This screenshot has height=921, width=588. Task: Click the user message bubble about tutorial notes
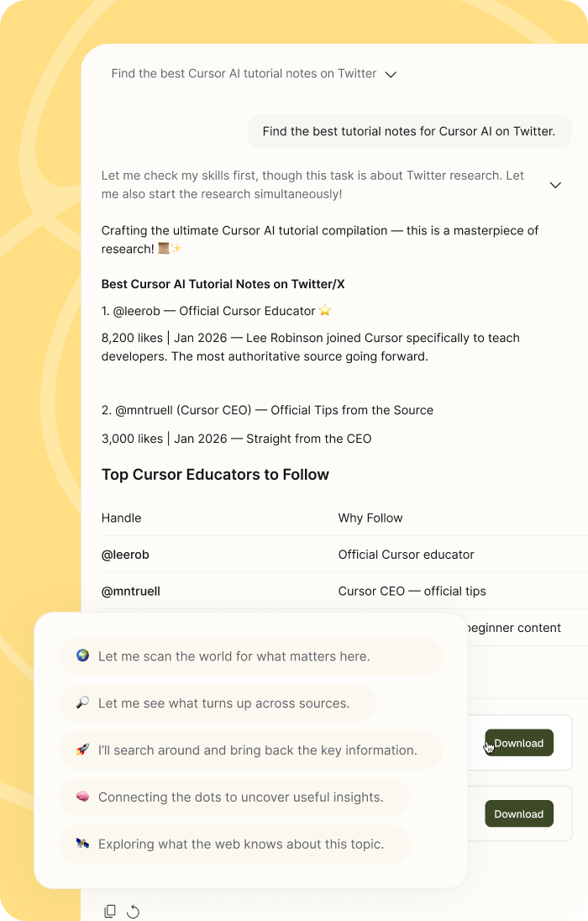(409, 131)
